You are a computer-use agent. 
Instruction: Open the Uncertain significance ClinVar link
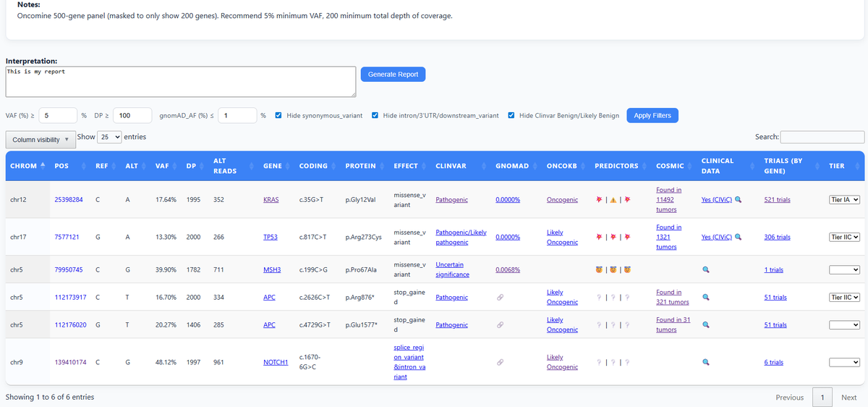tap(453, 269)
